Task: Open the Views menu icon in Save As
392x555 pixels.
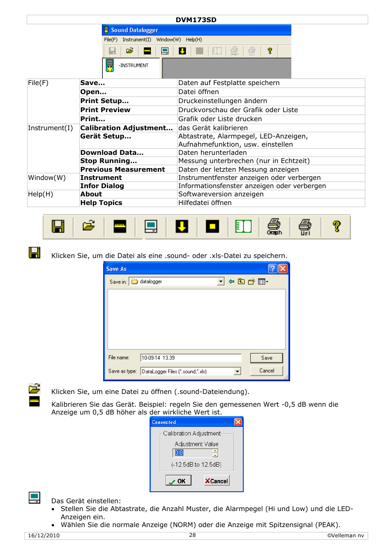Action: [263, 281]
